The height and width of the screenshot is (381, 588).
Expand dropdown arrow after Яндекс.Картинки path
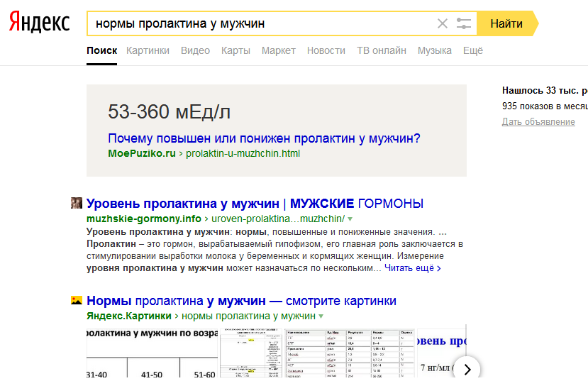pos(321,316)
